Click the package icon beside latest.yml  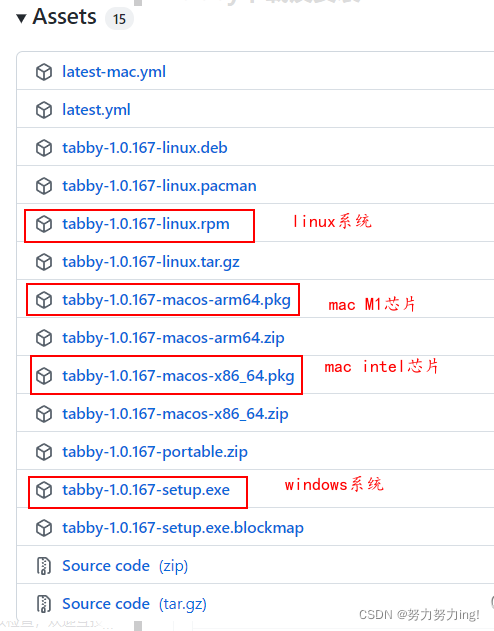click(44, 110)
